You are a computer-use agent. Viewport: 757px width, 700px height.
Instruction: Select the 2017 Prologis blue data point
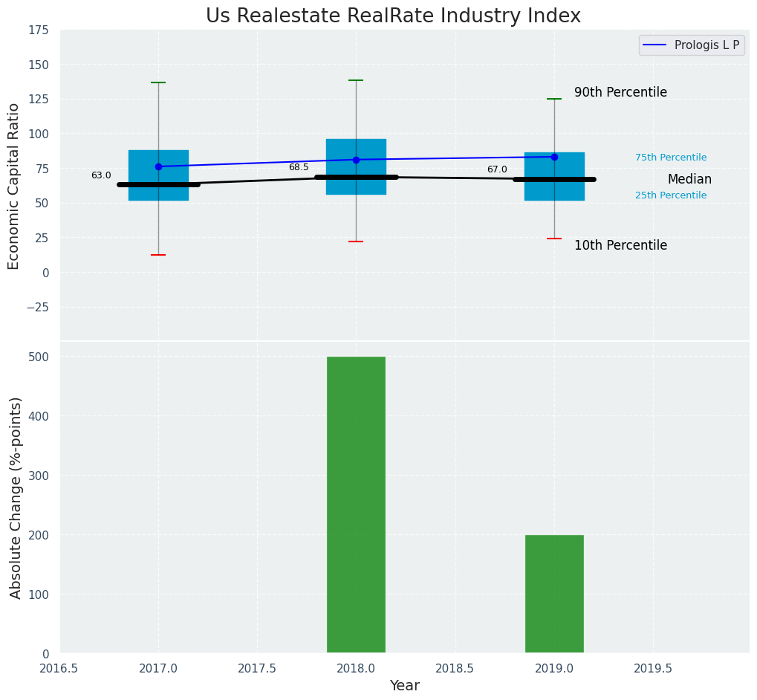(158, 166)
